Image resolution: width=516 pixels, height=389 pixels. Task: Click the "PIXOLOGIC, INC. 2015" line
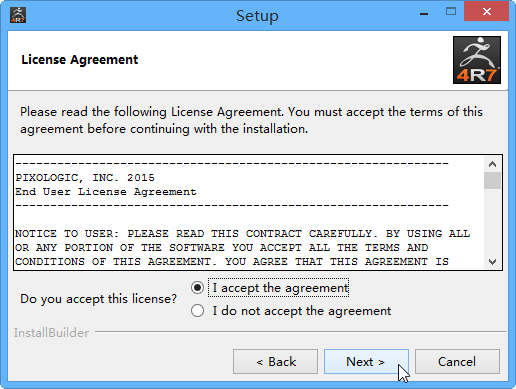[x=85, y=178]
